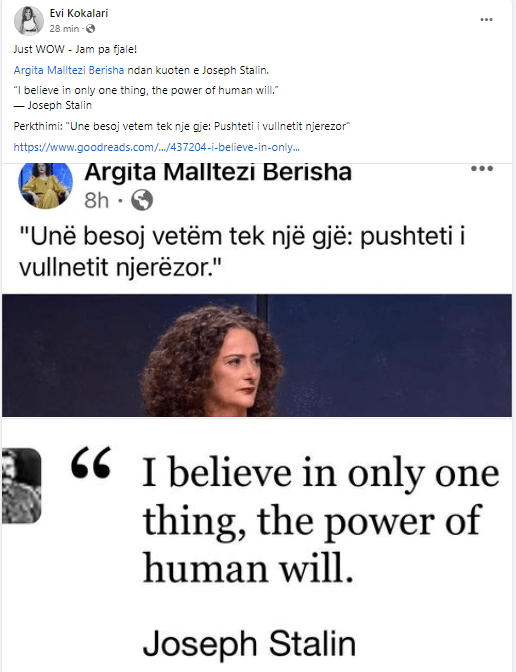Click the Argita Malltezi Berisha name heading
The width and height of the screenshot is (516, 672).
pyautogui.click(x=218, y=172)
